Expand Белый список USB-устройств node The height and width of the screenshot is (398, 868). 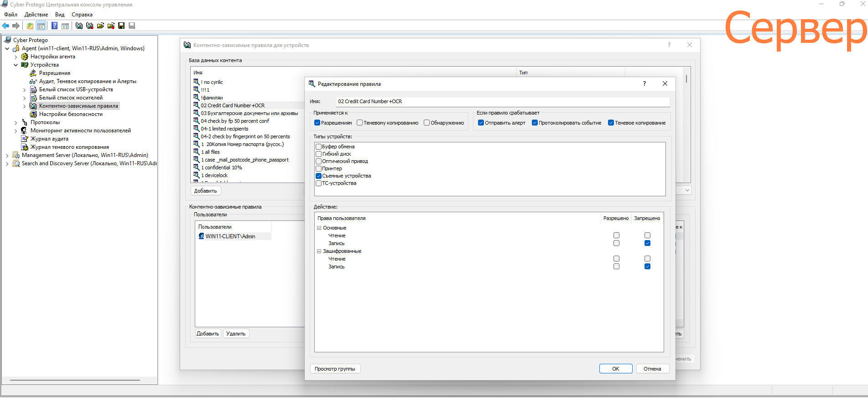(x=25, y=89)
